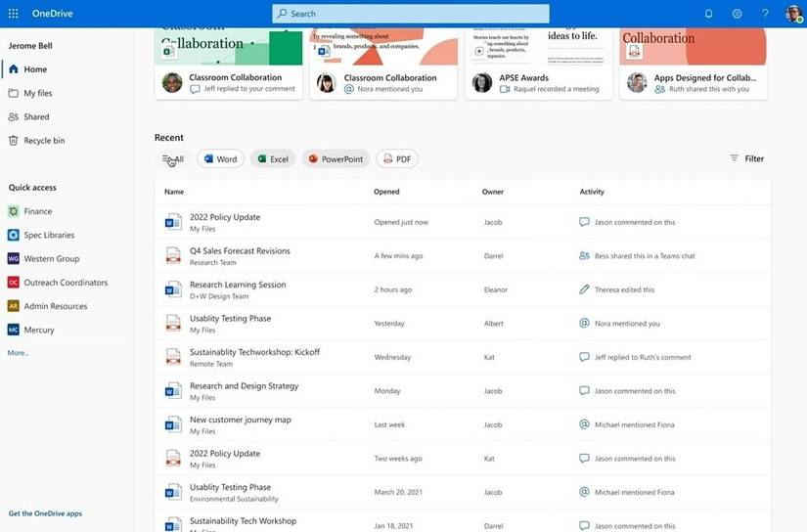Click Word icon of Research Learning Session

point(173,289)
